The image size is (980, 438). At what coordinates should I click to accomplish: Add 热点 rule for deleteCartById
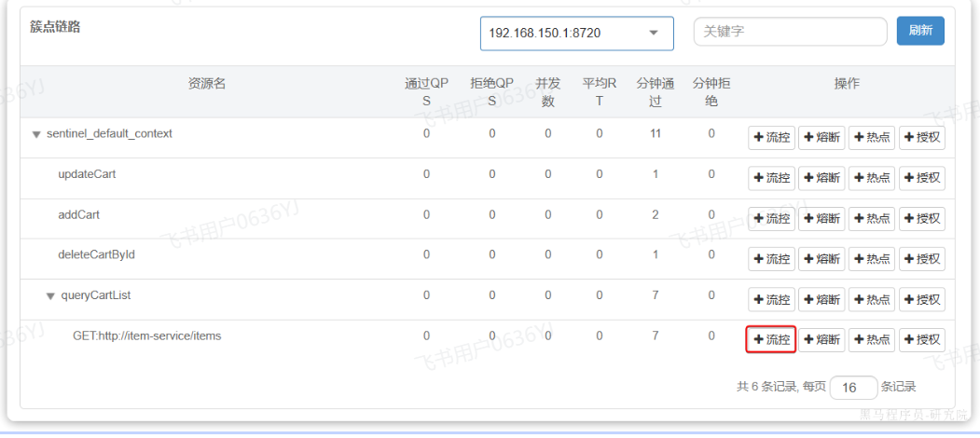pos(871,259)
